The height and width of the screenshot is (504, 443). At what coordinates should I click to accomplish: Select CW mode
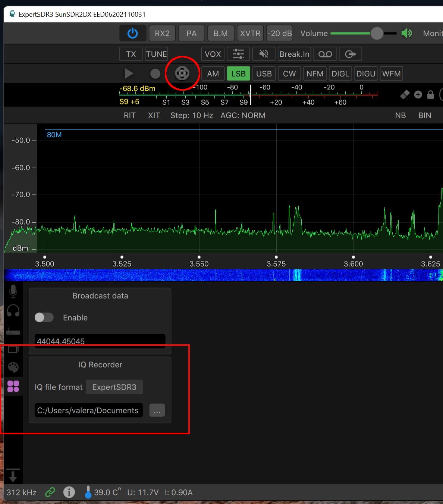pos(289,73)
